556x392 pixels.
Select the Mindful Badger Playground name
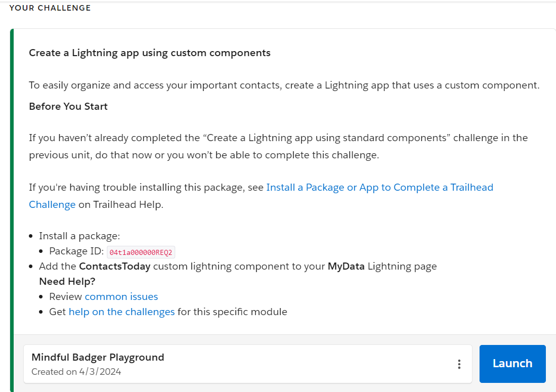pyautogui.click(x=97, y=357)
